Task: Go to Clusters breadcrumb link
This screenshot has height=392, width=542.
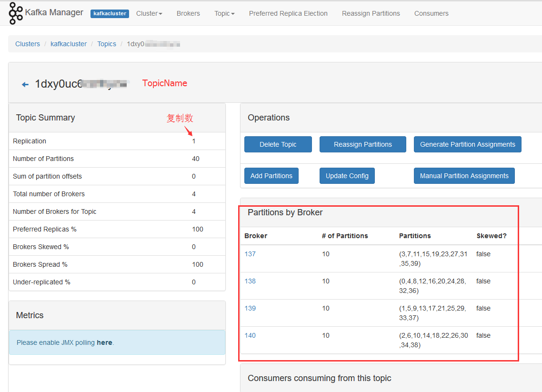Action: 28,44
